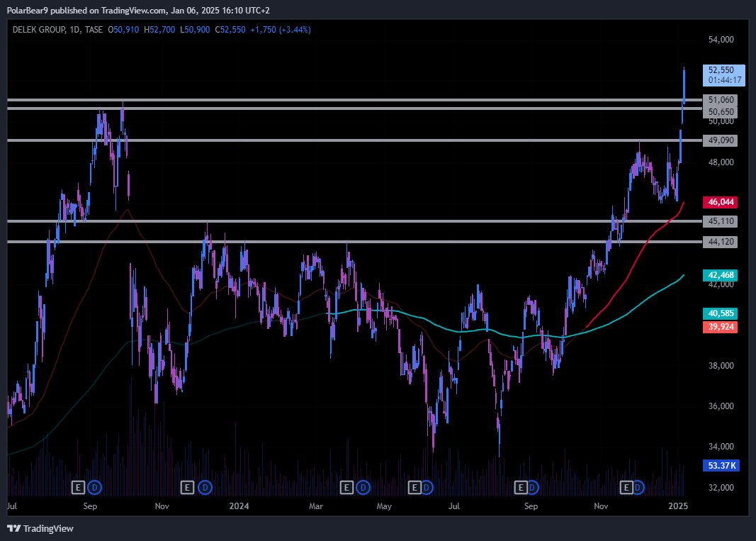Select the 51,060 horizontal line price label
This screenshot has height=541, width=756.
[721, 100]
